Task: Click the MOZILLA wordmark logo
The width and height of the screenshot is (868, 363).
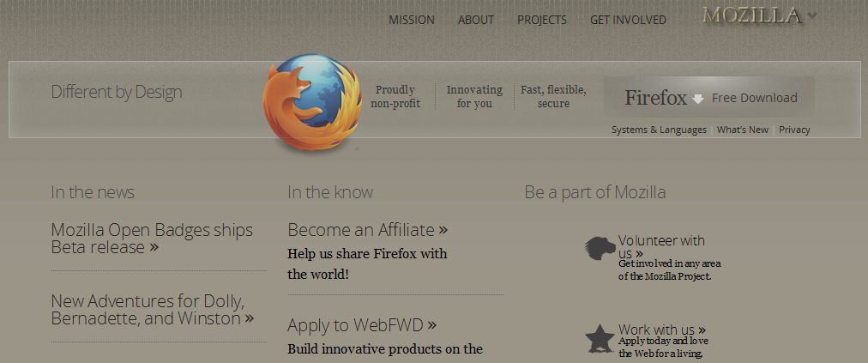Action: tap(751, 15)
